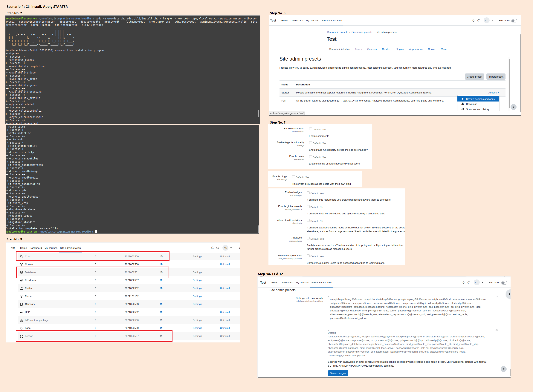Click the Save changes button
The image size is (533, 392).
338,373
